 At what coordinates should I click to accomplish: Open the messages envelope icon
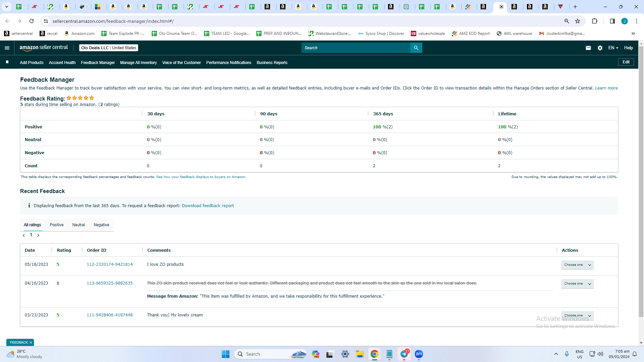pos(588,48)
